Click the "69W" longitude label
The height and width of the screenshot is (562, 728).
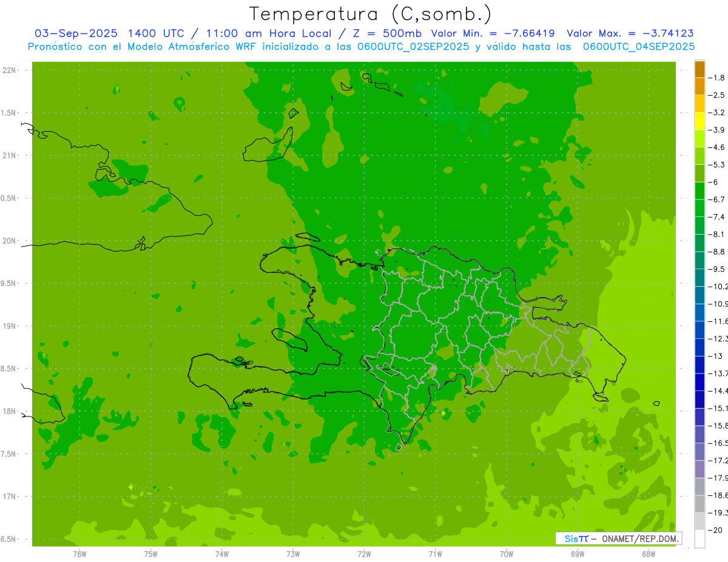[578, 555]
